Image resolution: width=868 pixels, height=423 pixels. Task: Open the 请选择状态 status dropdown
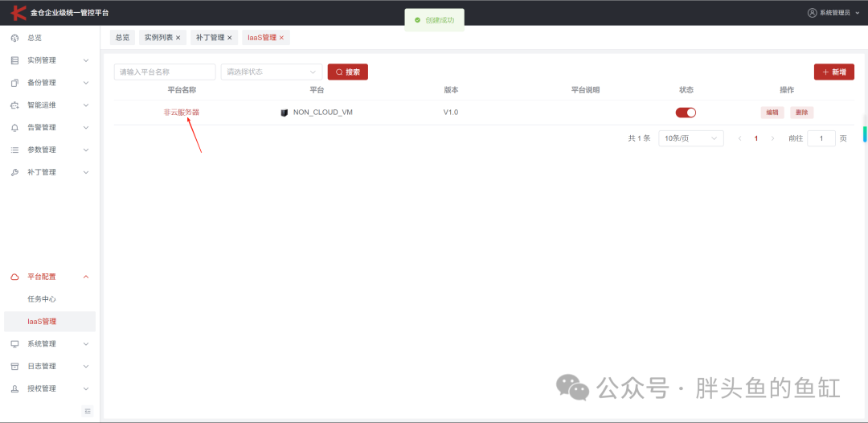pos(272,72)
